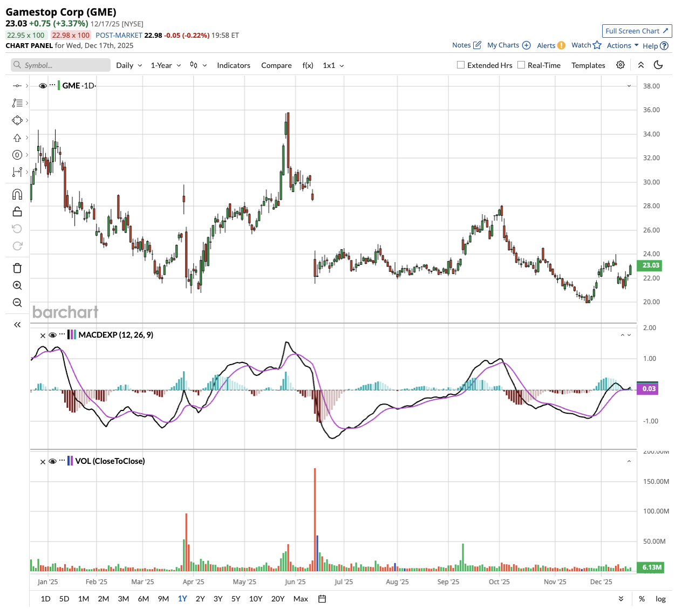Select the 3M range button
This screenshot has width=682, height=616.
pos(123,599)
